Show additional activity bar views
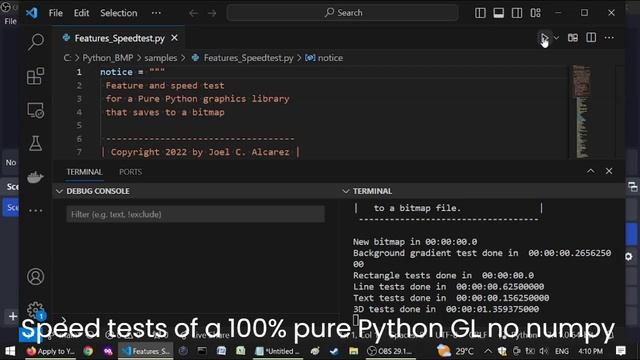This screenshot has width=640, height=360. (36, 211)
